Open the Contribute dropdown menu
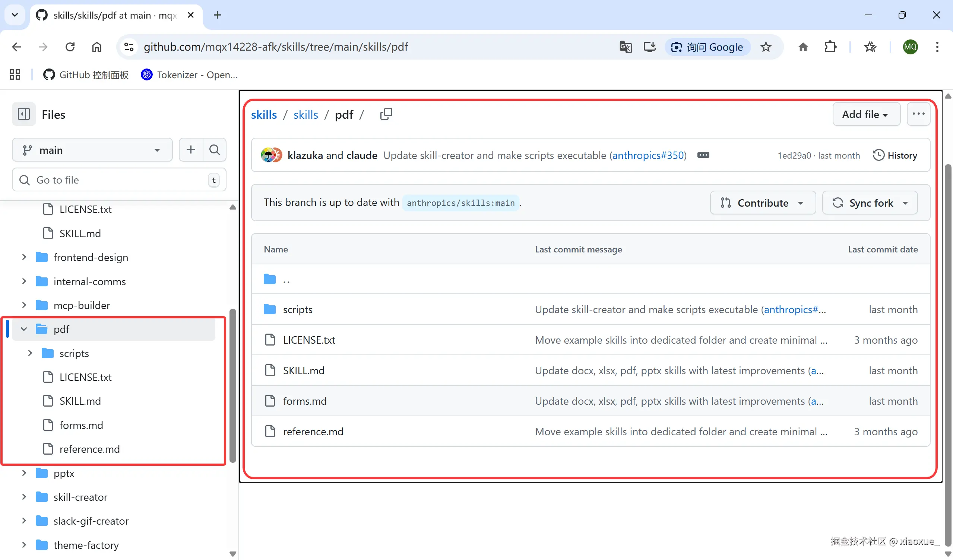 [x=762, y=203]
